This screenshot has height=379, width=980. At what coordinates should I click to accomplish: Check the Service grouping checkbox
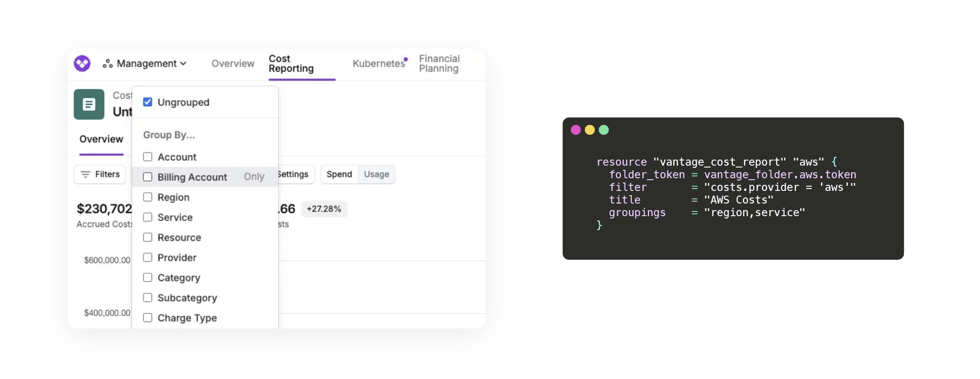pyautogui.click(x=148, y=217)
